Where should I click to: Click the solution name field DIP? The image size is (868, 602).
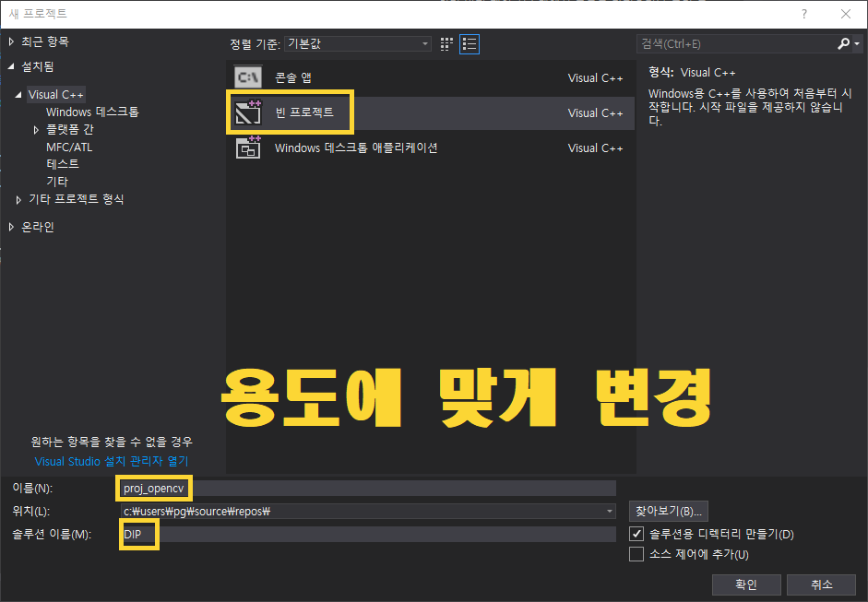click(x=368, y=534)
